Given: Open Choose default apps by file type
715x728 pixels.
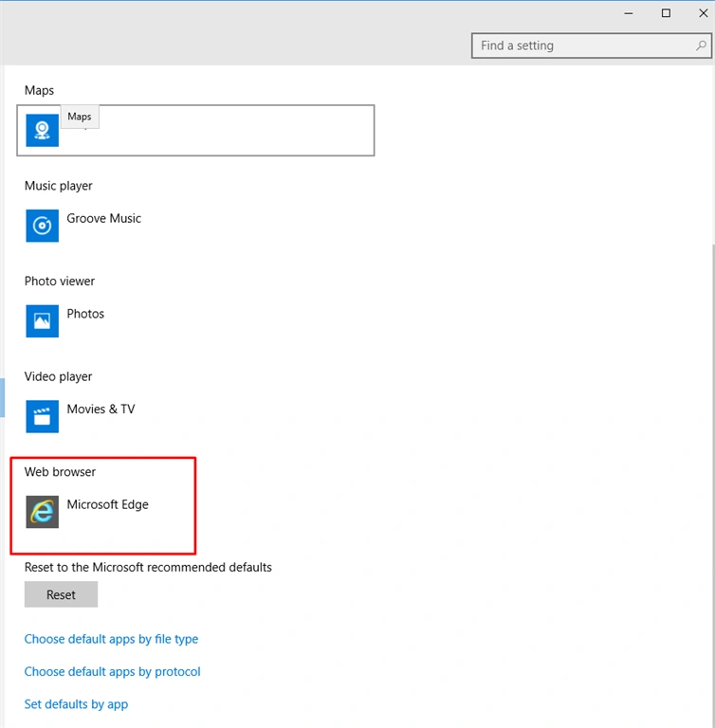Looking at the screenshot, I should coord(111,639).
